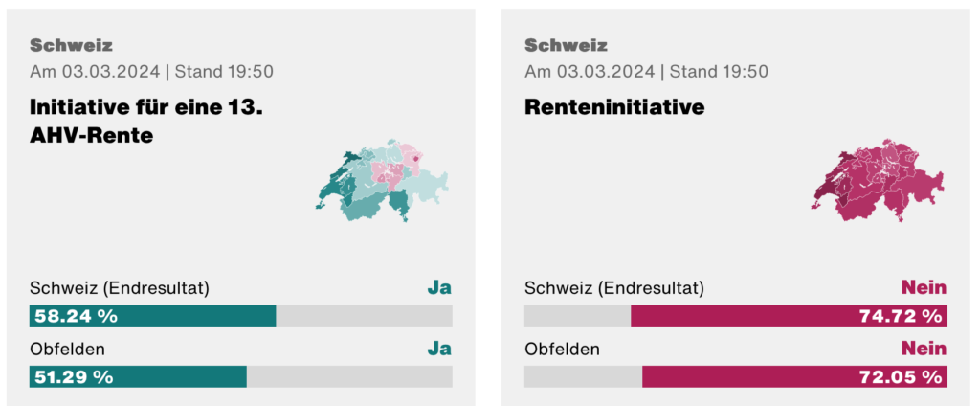Viewport: 980px width, 406px height.
Task: Click the "Ja" label above the 58.24 % bar
Action: (438, 288)
